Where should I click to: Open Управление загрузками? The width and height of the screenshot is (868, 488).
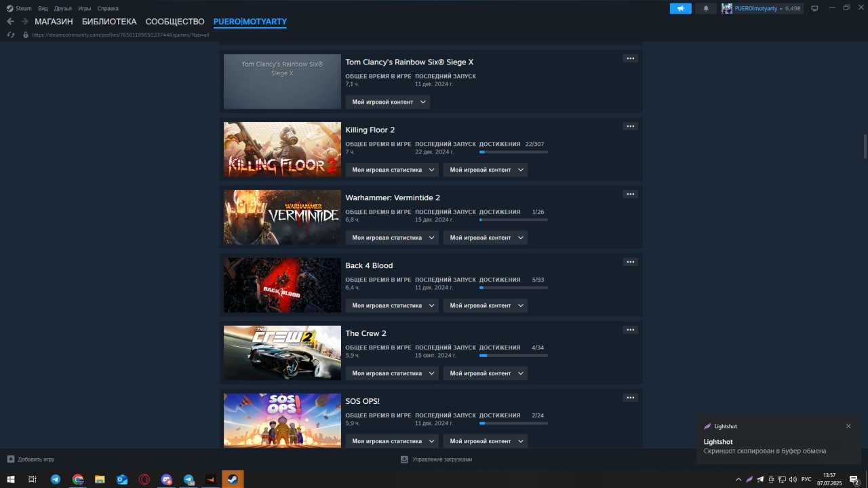(436, 459)
